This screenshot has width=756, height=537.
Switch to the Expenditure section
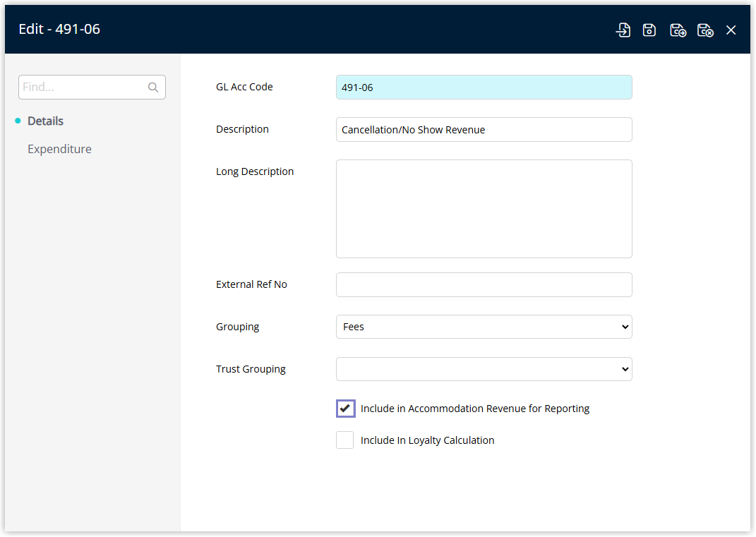pyautogui.click(x=59, y=149)
